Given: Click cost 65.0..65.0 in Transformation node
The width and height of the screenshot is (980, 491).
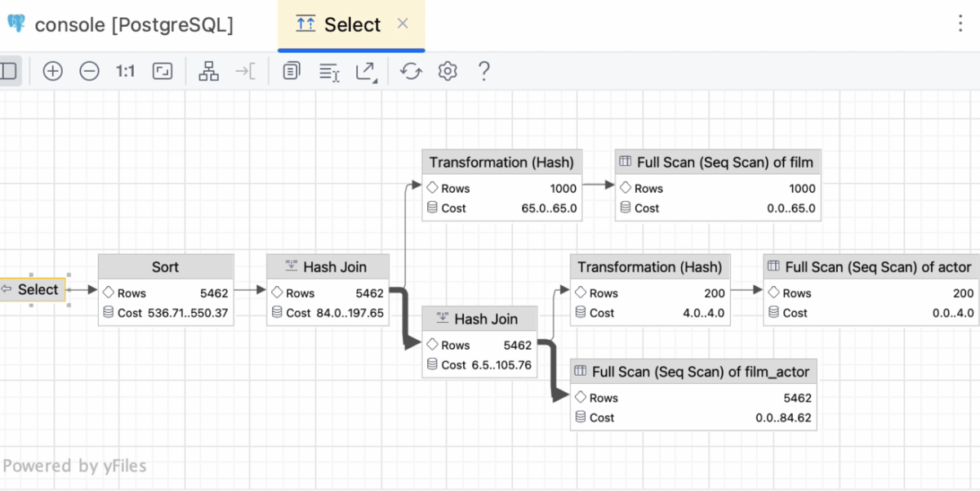Looking at the screenshot, I should click(549, 208).
